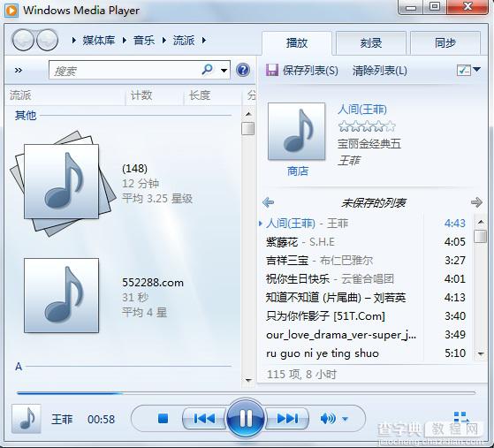Click the small music note at bottom left
The width and height of the screenshot is (494, 448).
pyautogui.click(x=27, y=419)
